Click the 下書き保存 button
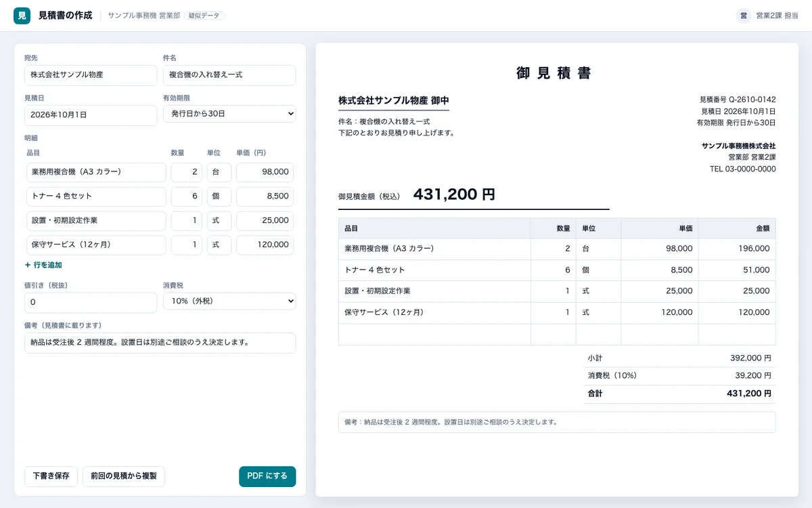 (x=51, y=476)
